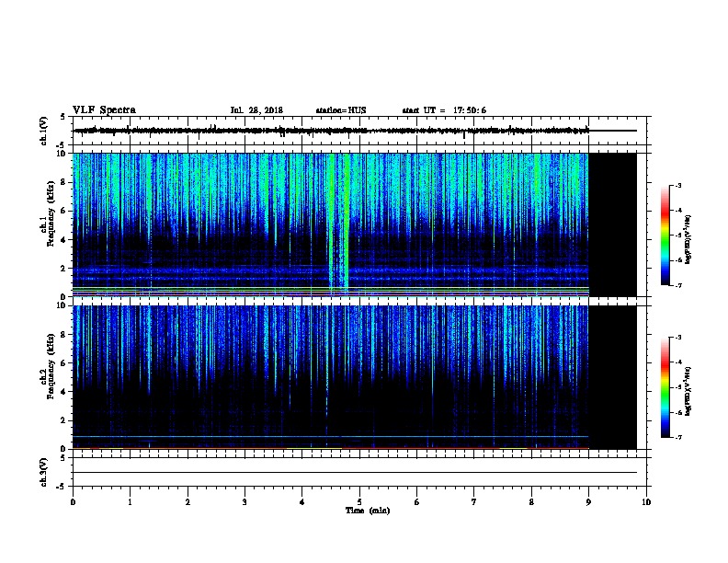This screenshot has width=728, height=563.
Task: Click the -3 label on ch.2 colorbar
Action: [678, 338]
